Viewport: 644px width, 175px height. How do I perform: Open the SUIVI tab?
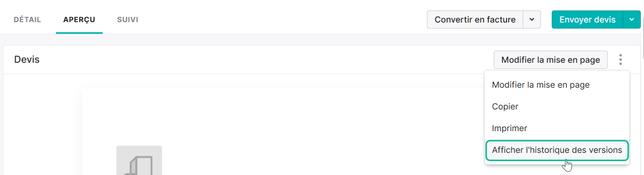(x=127, y=20)
